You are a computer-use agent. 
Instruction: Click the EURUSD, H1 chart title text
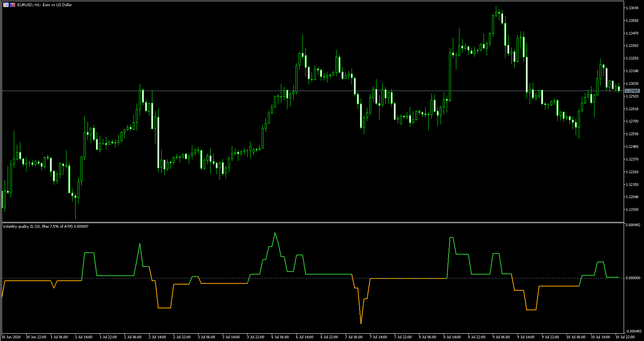pos(45,5)
